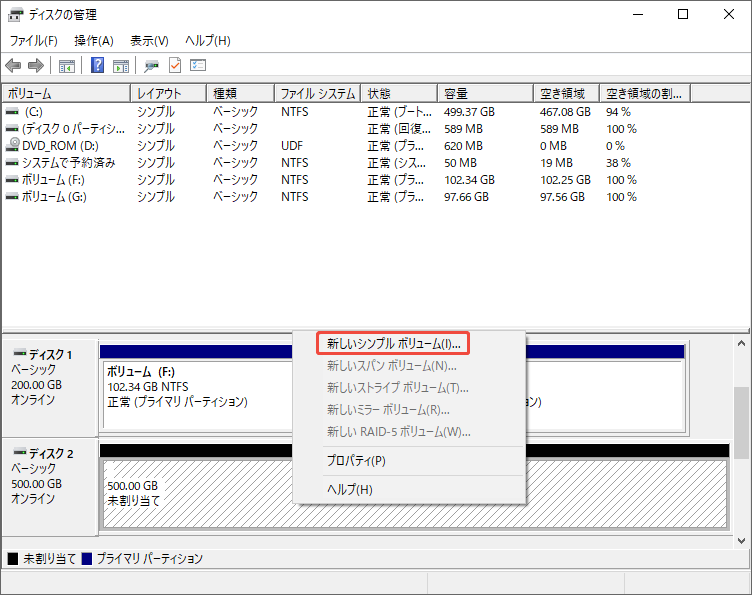Click the 97.66 GB capacity cell
752x595 pixels.
pyautogui.click(x=466, y=197)
